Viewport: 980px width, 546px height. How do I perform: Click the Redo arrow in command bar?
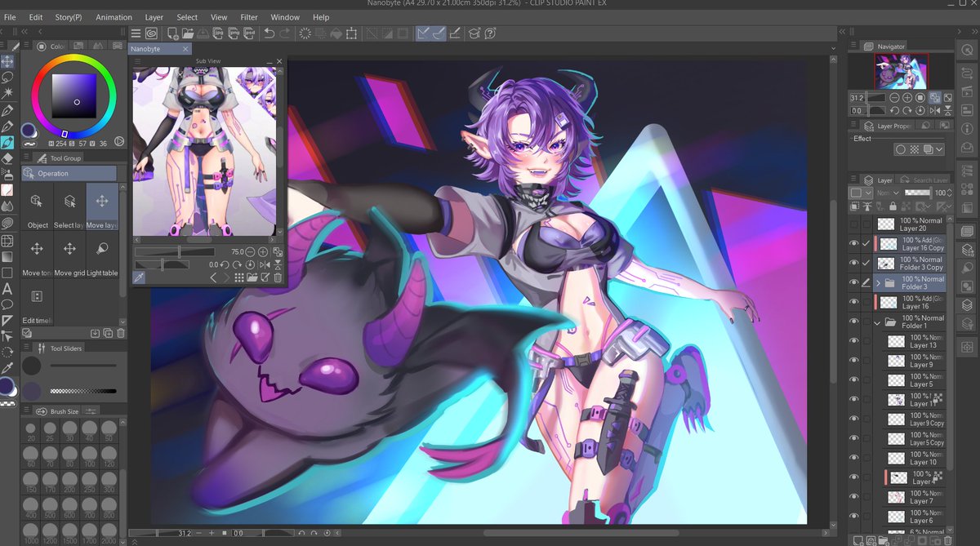pyautogui.click(x=284, y=33)
